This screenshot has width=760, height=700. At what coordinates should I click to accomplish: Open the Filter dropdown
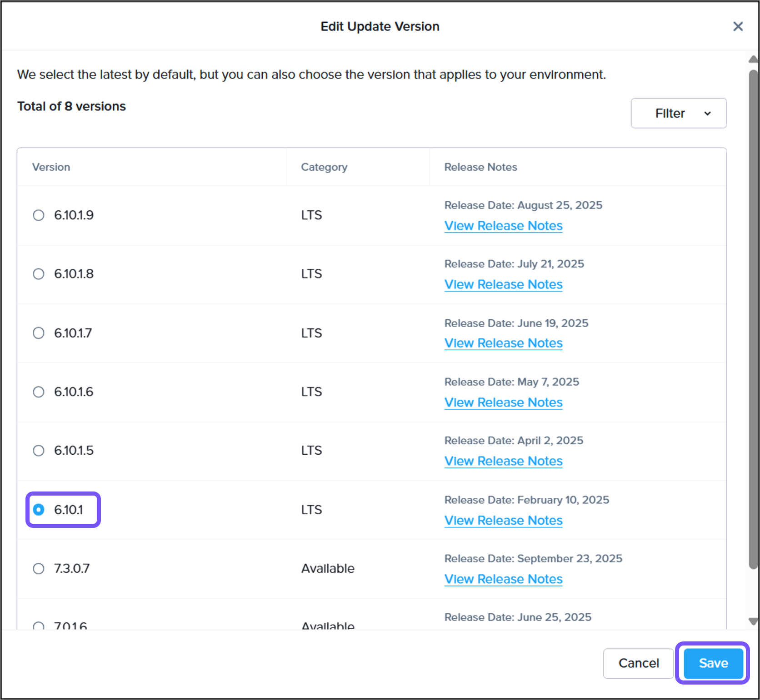tap(678, 113)
